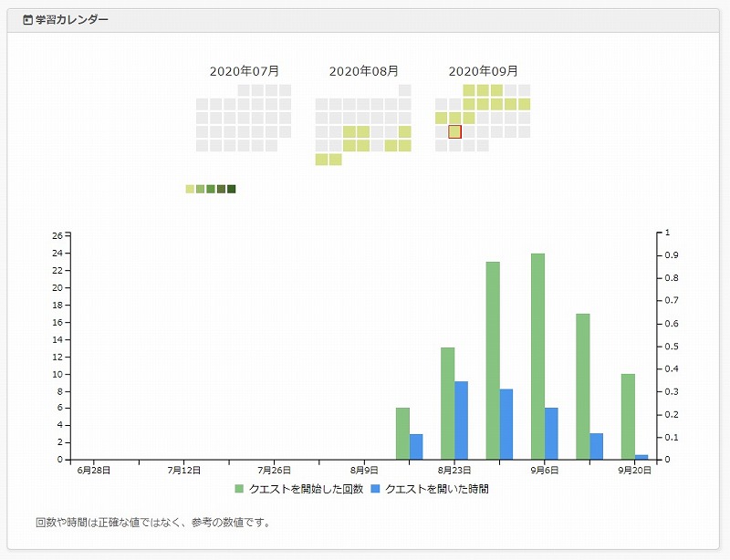The height and width of the screenshot is (560, 730).
Task: Click the クエストを開始した回数 legend label
Action: click(306, 489)
